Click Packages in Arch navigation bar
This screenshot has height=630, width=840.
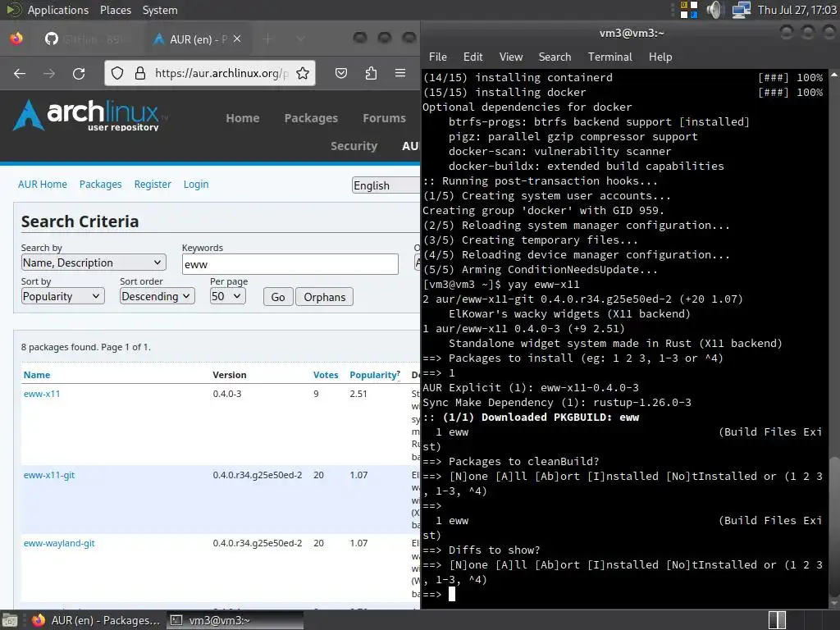(x=311, y=118)
